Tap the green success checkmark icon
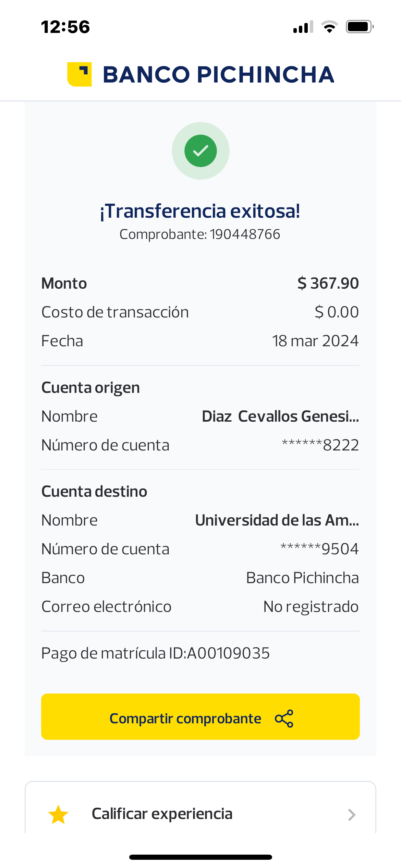401x868 pixels. (200, 151)
